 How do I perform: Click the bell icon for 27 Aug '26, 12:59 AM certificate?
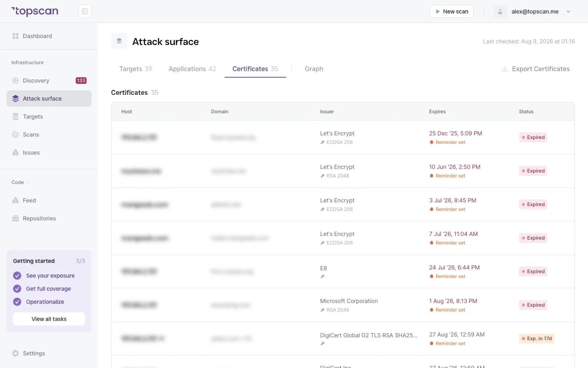click(x=432, y=343)
